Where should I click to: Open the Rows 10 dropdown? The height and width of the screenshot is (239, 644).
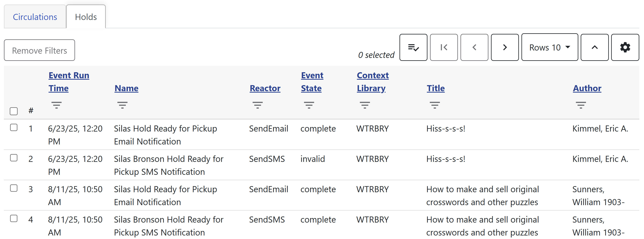coord(549,47)
